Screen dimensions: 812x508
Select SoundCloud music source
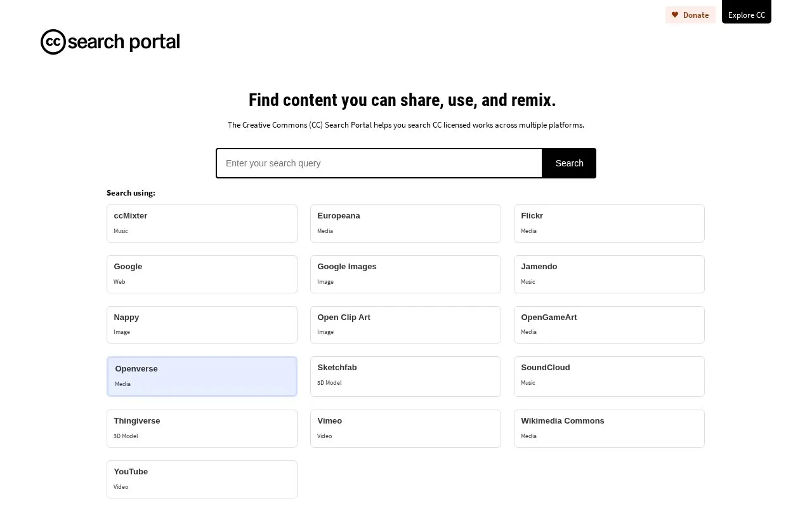[x=609, y=377]
